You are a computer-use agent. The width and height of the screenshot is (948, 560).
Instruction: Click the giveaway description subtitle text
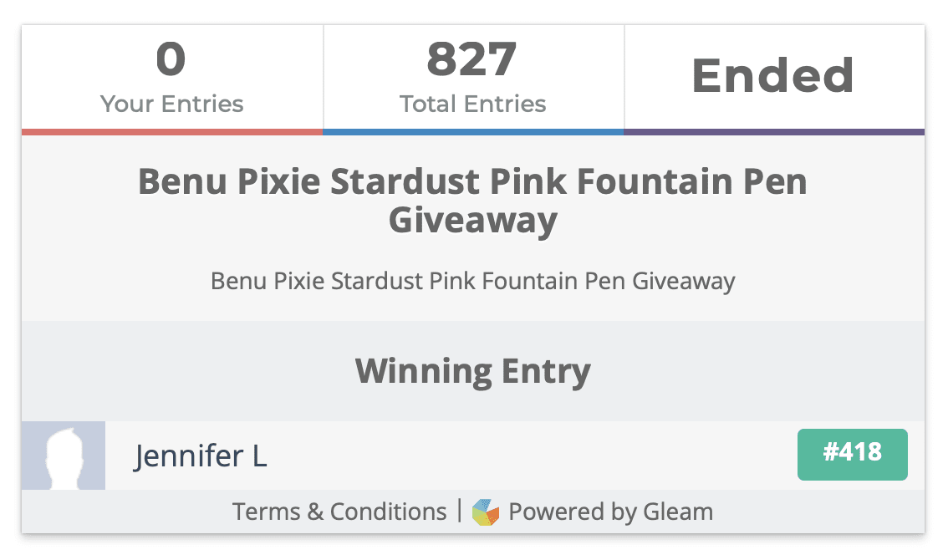click(x=473, y=281)
